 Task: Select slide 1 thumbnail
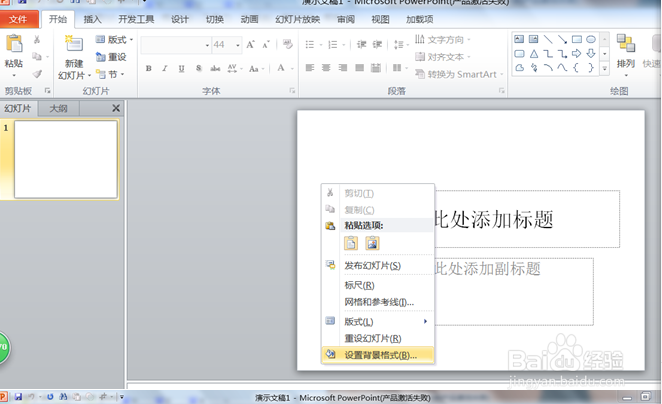(66, 159)
